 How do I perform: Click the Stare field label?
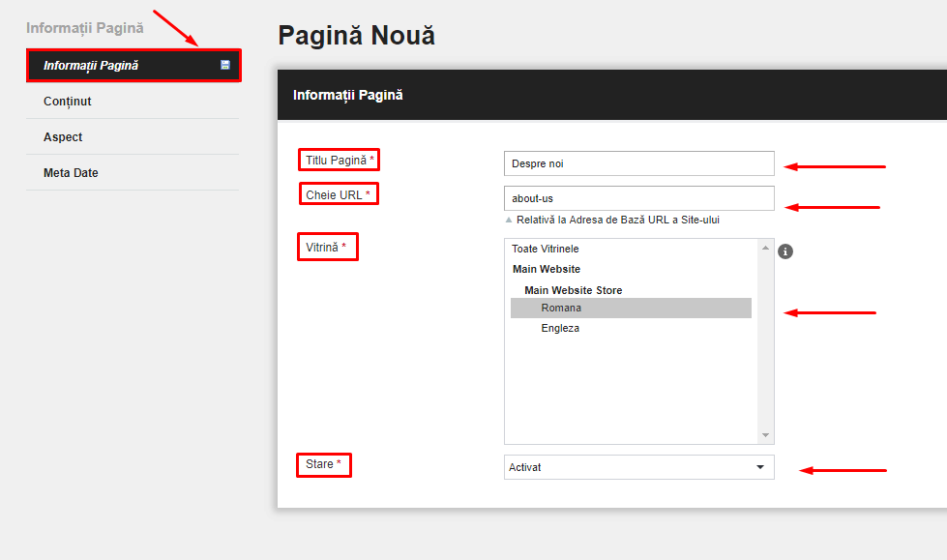(323, 464)
